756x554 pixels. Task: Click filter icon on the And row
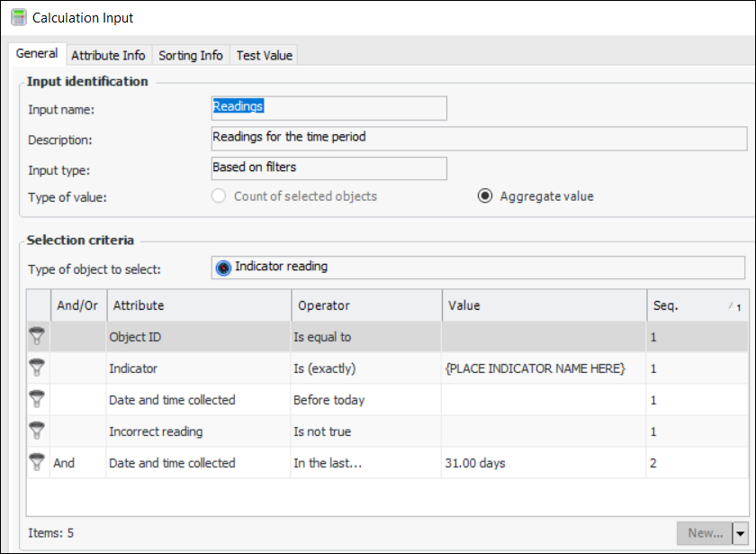pyautogui.click(x=37, y=462)
